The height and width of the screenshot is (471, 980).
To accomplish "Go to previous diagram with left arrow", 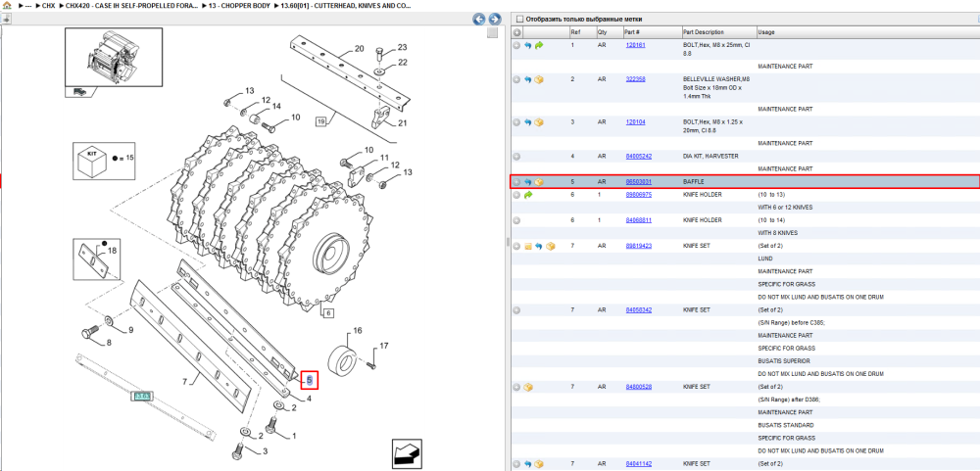I will pyautogui.click(x=479, y=19).
